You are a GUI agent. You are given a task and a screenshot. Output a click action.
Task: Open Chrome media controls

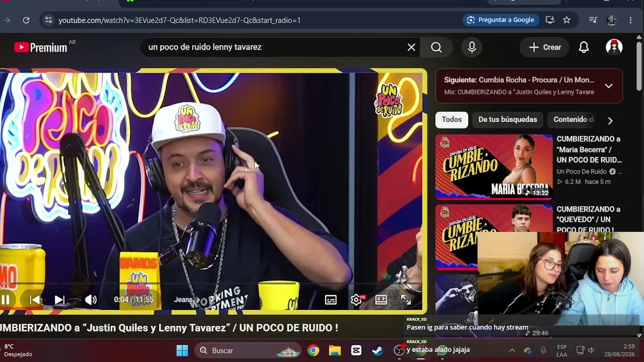593,20
